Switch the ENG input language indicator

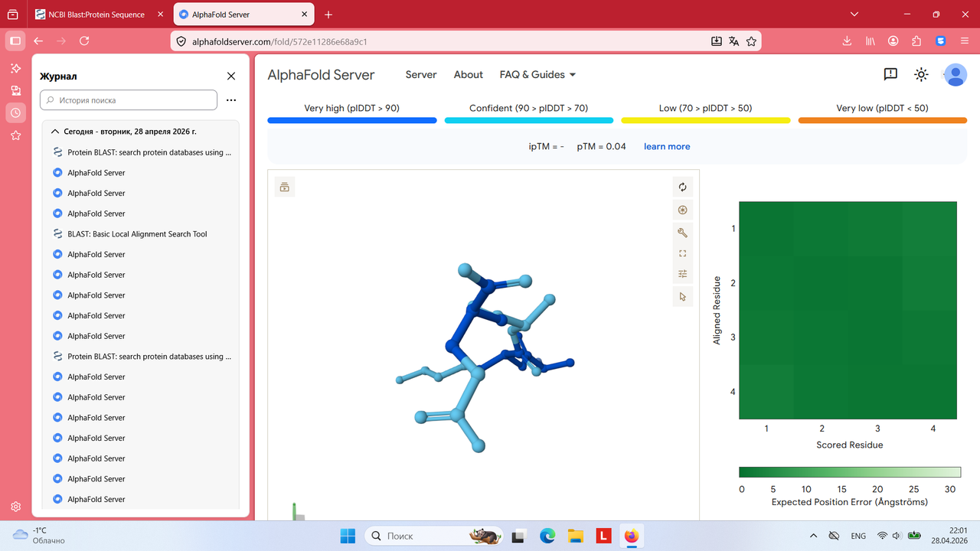pos(858,536)
